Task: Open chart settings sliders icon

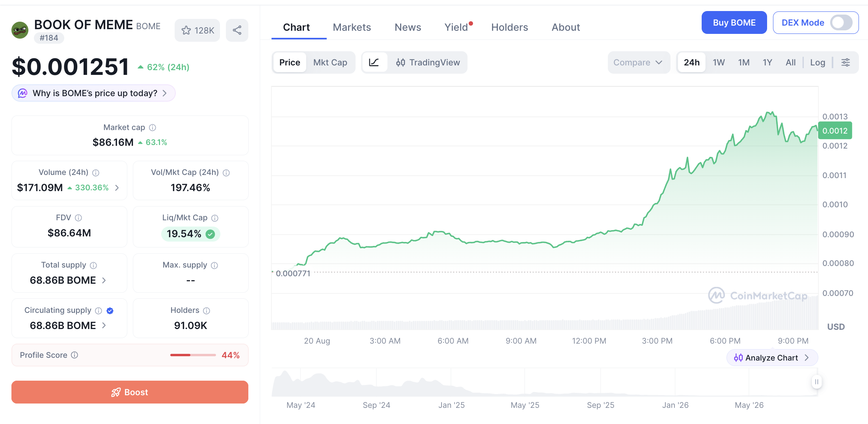Action: click(846, 62)
